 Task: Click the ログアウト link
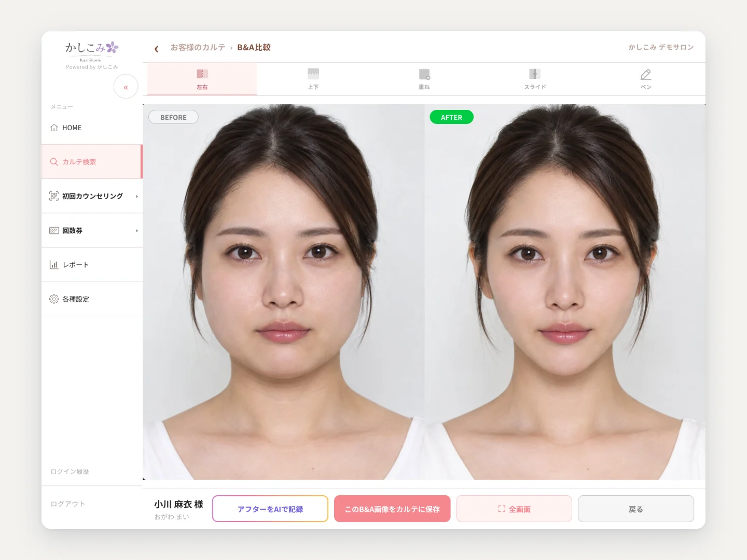tap(68, 503)
